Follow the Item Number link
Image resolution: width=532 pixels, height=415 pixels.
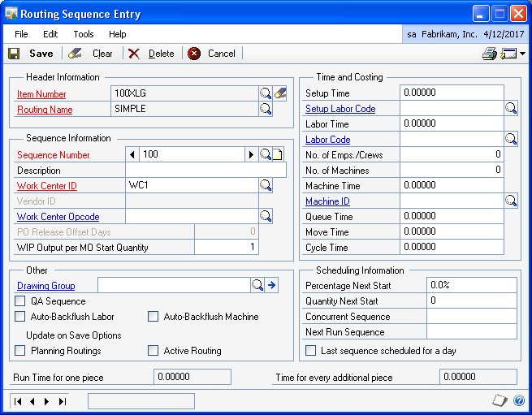(41, 94)
